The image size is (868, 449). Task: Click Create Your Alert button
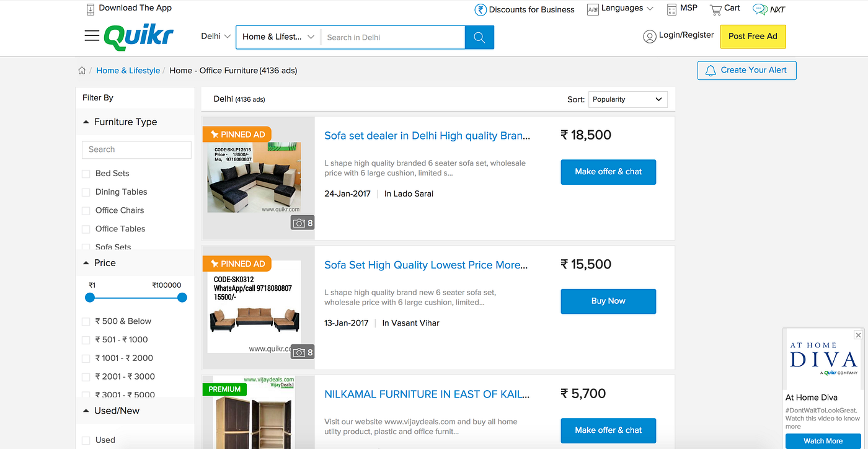pos(746,71)
